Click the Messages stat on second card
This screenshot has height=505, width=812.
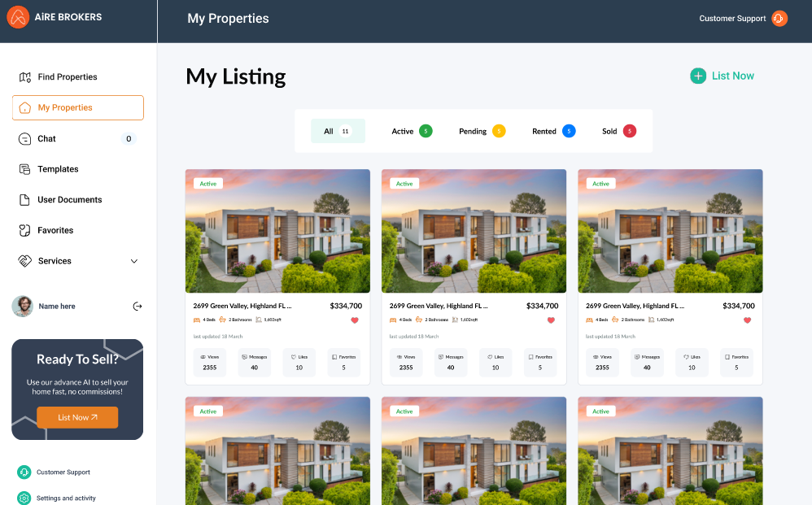[451, 362]
